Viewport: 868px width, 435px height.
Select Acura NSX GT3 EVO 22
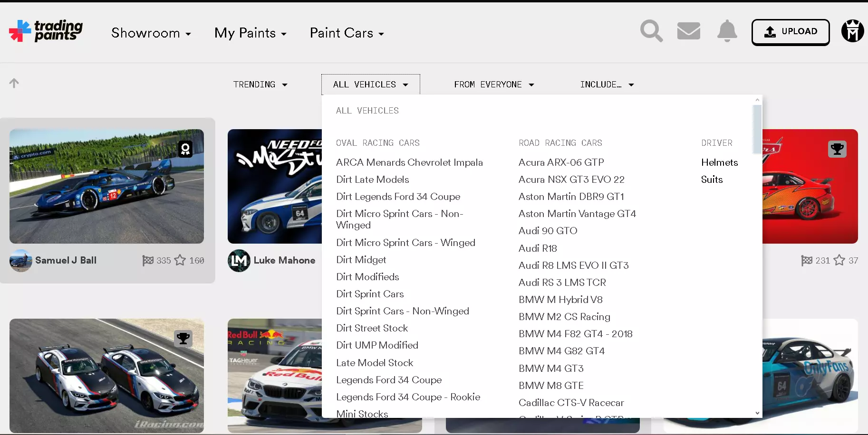coord(572,180)
